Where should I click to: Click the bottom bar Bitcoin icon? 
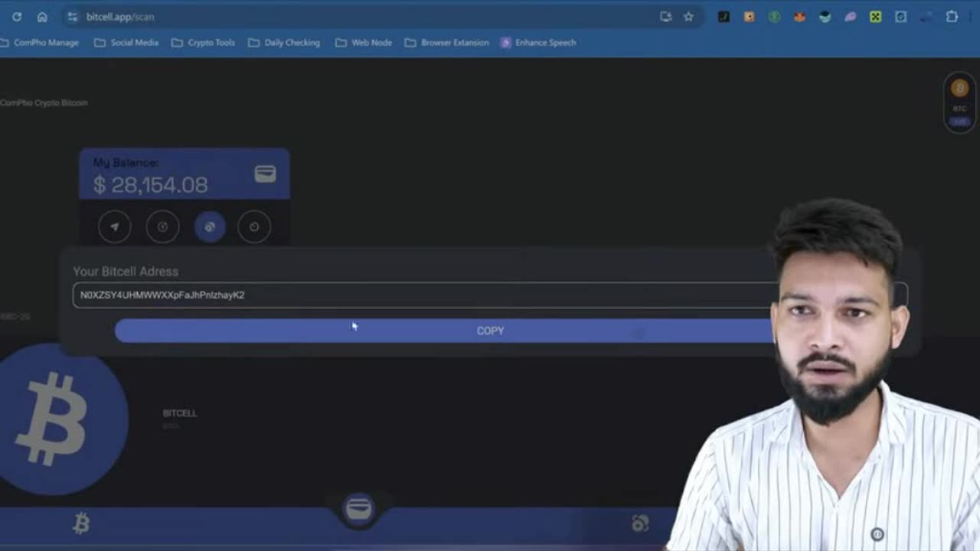[x=81, y=523]
